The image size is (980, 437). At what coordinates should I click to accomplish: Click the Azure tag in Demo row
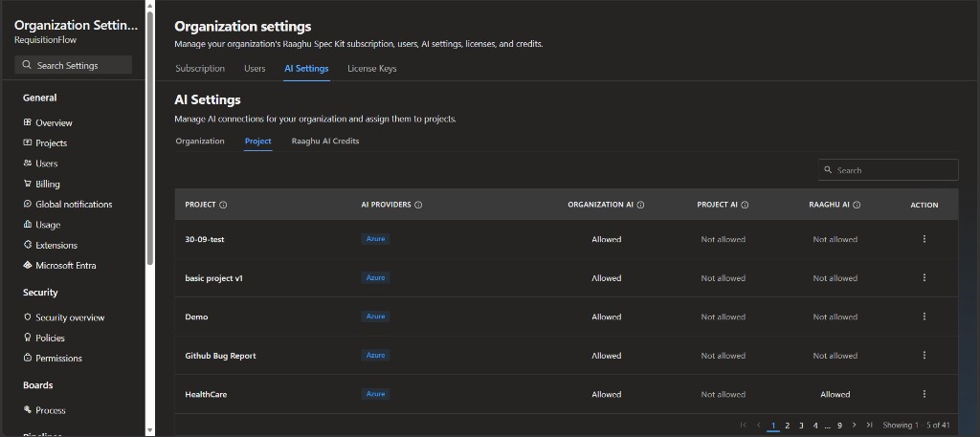pyautogui.click(x=375, y=317)
